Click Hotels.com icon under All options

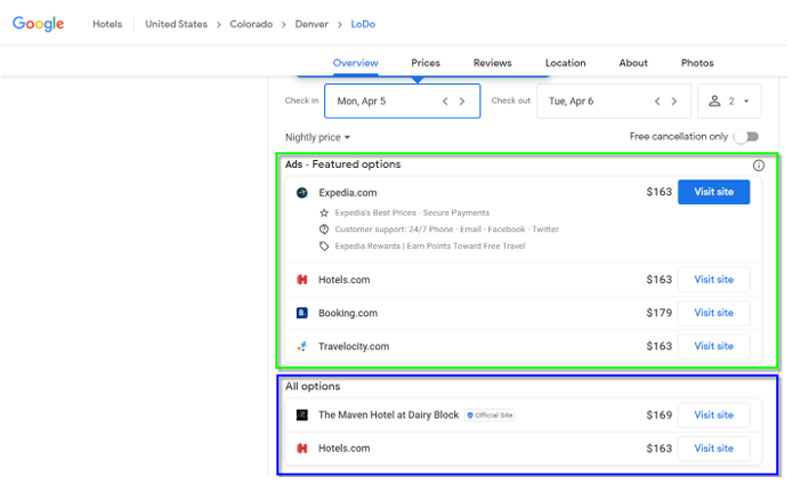pos(302,448)
